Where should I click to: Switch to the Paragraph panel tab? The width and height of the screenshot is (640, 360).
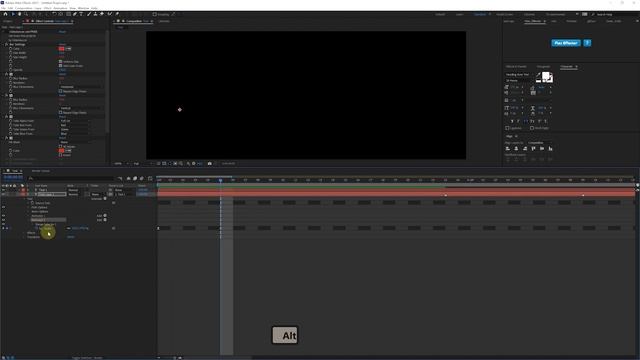(x=543, y=66)
